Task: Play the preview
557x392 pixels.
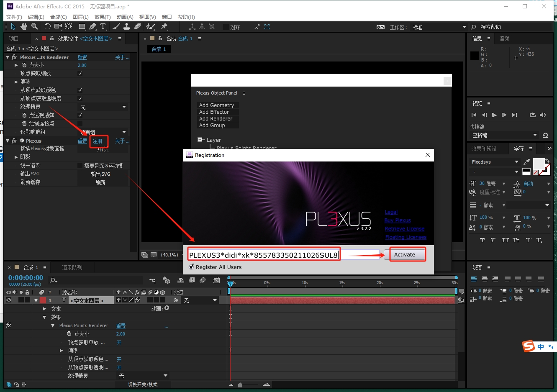Action: (x=494, y=115)
